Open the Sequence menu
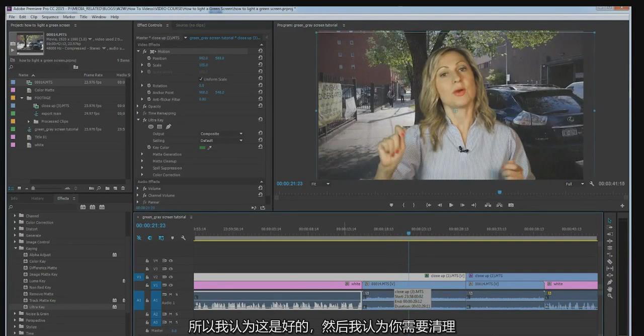644x336 pixels. click(x=50, y=17)
